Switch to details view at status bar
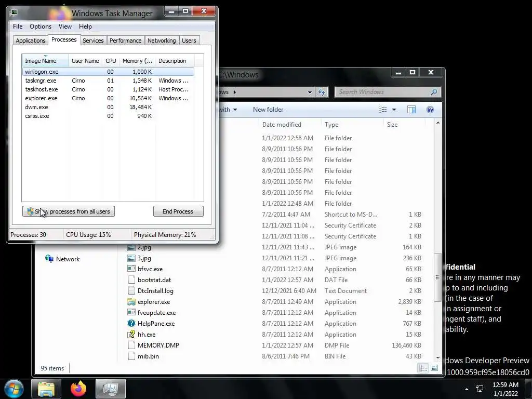 pos(423,368)
